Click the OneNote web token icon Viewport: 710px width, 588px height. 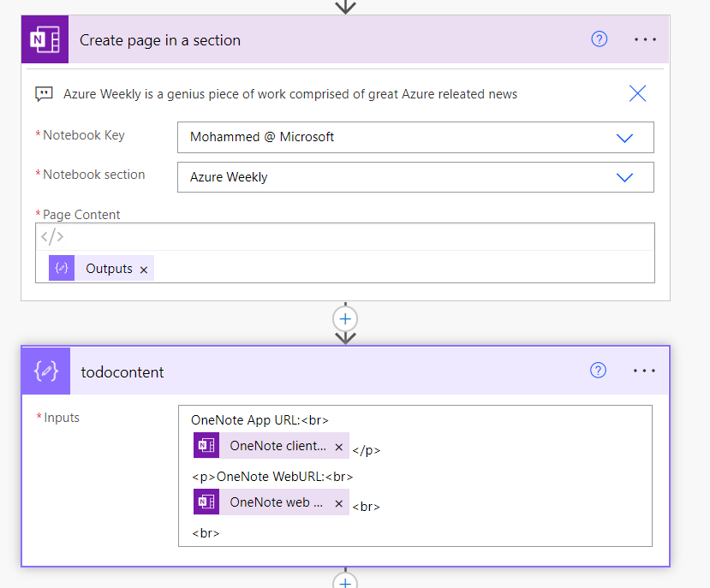point(206,502)
